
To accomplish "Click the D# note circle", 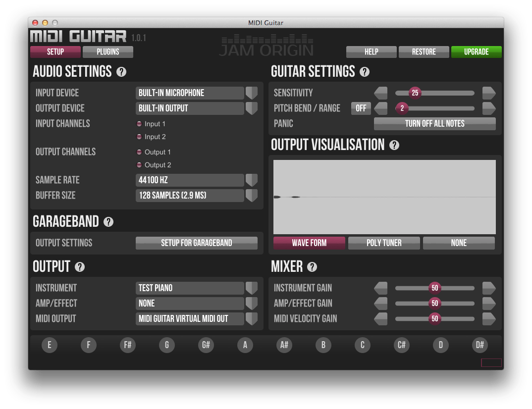I will [x=480, y=345].
